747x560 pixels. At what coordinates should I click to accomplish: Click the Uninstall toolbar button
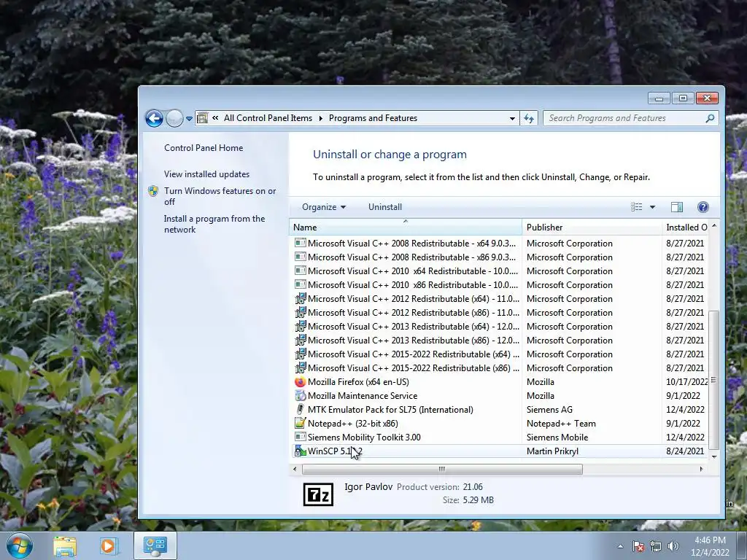(385, 206)
